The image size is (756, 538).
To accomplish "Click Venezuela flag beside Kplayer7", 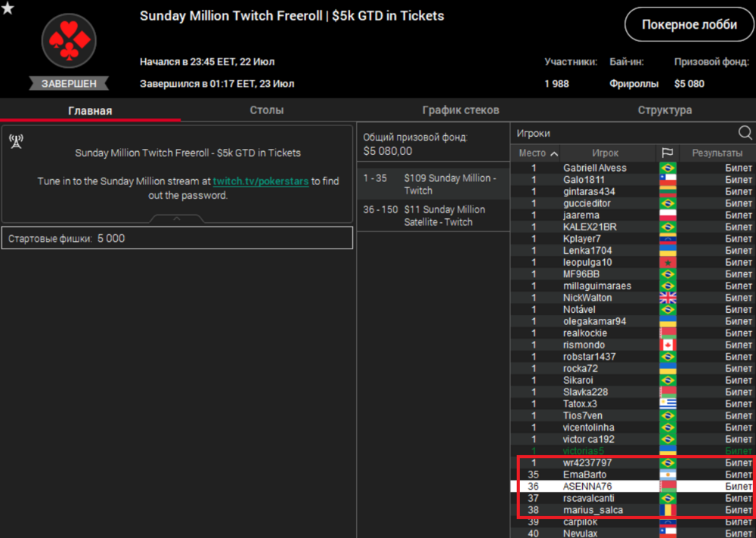I will click(x=668, y=239).
